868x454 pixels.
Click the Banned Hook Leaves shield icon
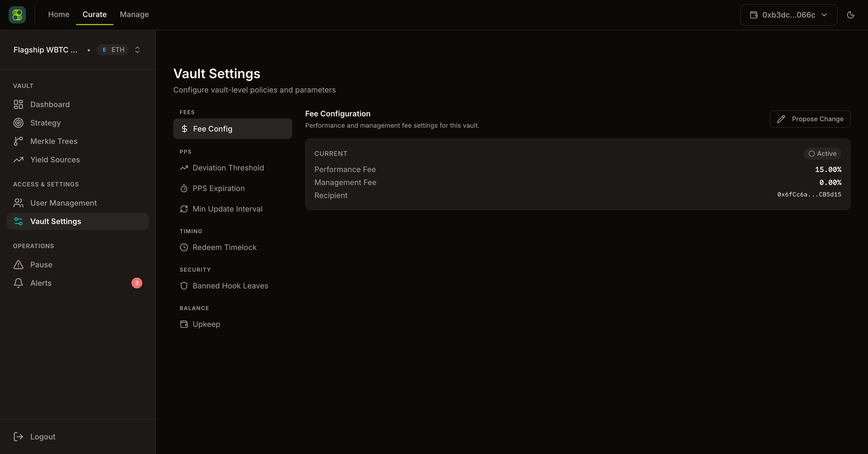coord(184,286)
